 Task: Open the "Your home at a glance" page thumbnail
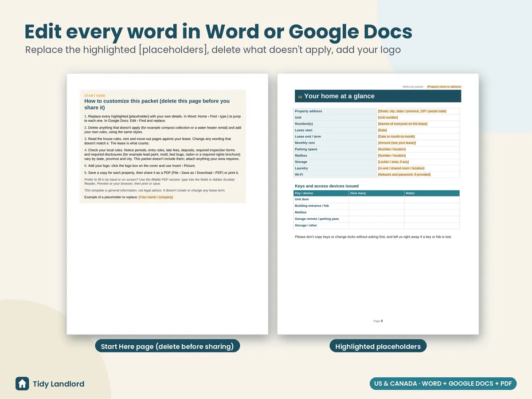[378, 204]
